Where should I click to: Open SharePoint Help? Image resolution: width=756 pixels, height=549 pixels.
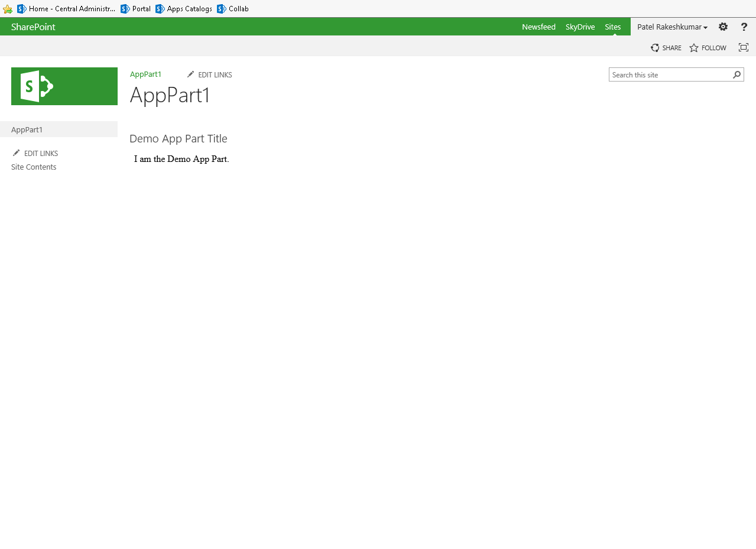[744, 27]
